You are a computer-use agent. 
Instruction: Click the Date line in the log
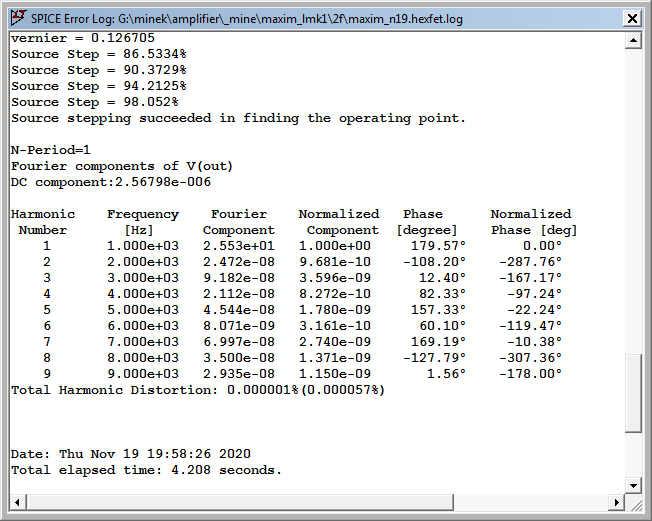pyautogui.click(x=131, y=454)
